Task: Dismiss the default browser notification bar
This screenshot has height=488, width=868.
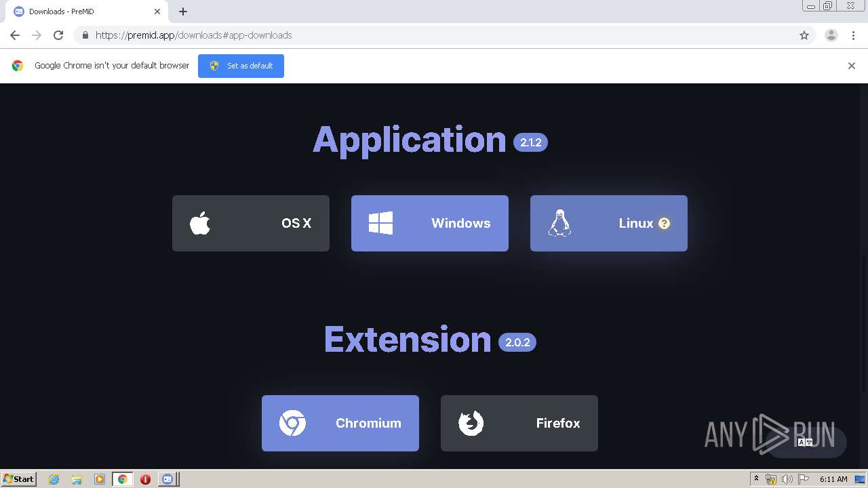Action: [x=852, y=66]
